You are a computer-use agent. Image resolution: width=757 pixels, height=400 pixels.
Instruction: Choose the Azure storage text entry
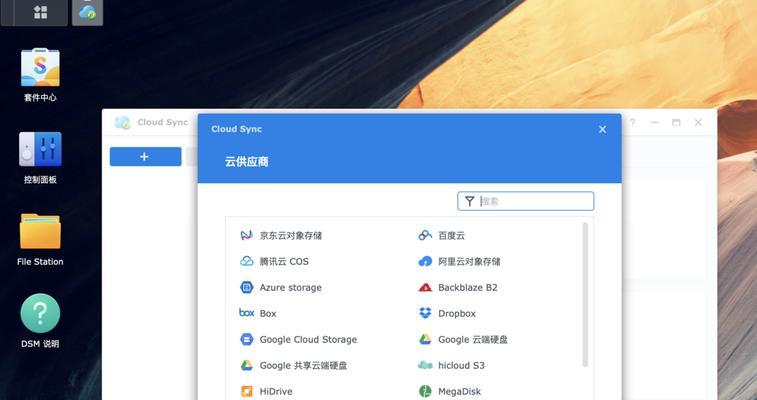291,288
